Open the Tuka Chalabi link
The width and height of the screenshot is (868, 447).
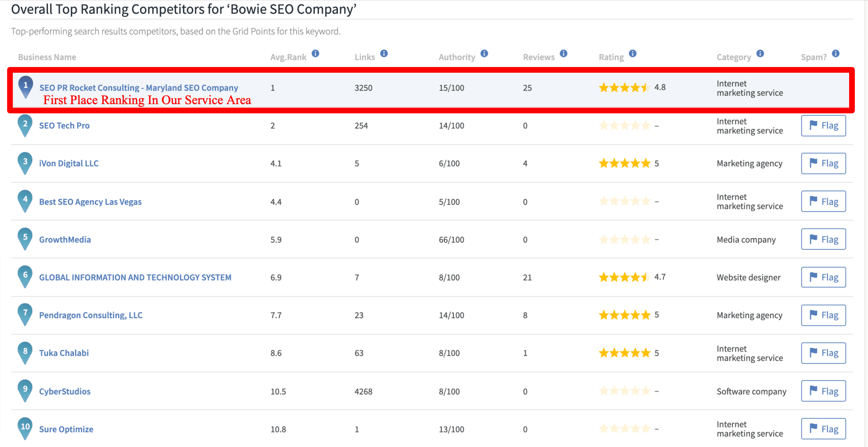click(64, 353)
